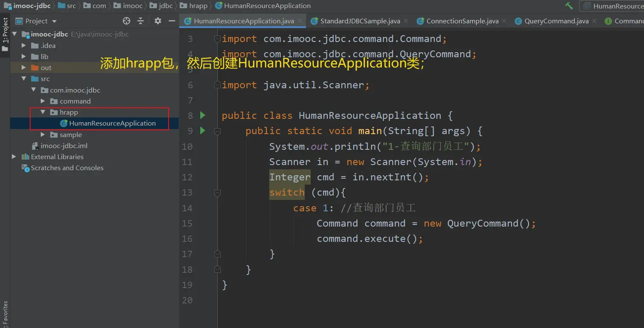Switch to ConnectionSample.java tab

click(462, 21)
